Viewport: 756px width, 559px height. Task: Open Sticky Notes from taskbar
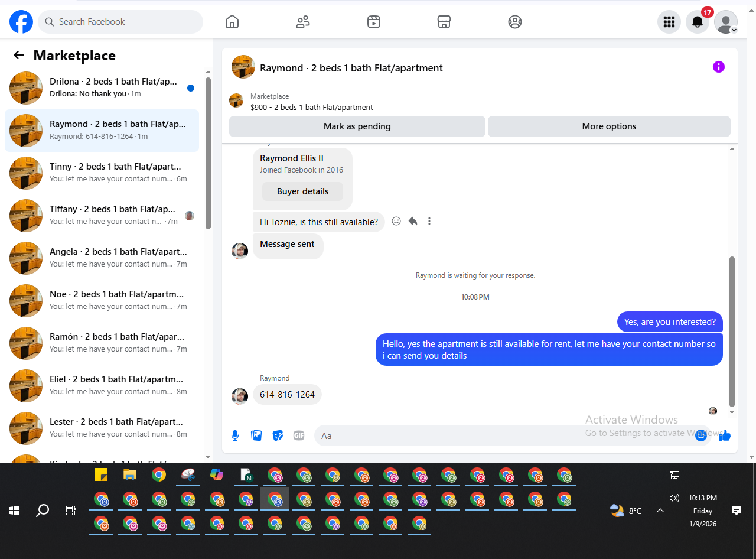(x=101, y=474)
